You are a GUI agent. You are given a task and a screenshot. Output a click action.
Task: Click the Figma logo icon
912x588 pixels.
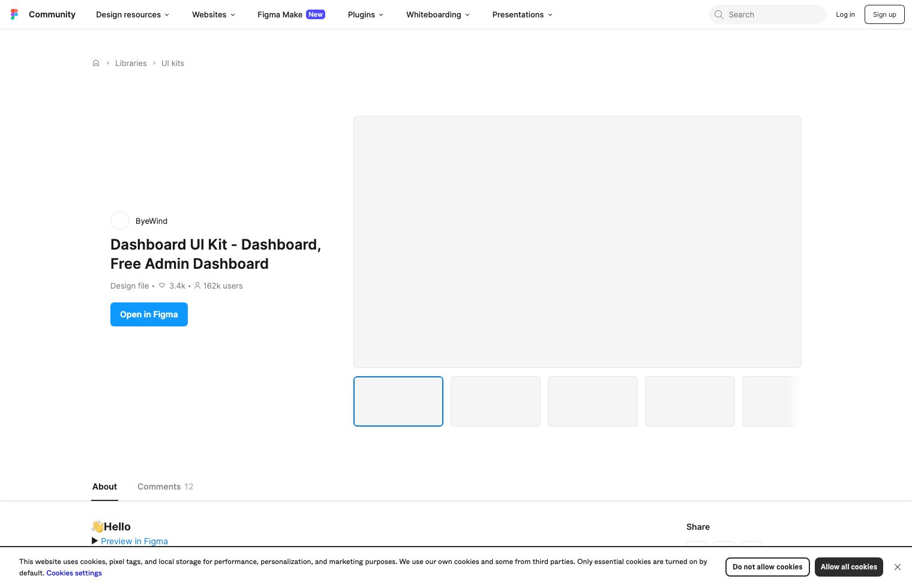click(14, 14)
